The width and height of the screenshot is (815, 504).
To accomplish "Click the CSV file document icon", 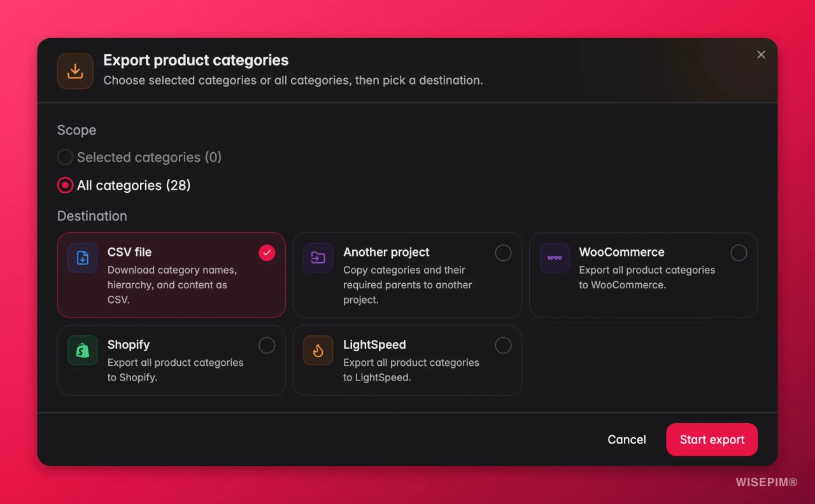I will click(83, 258).
